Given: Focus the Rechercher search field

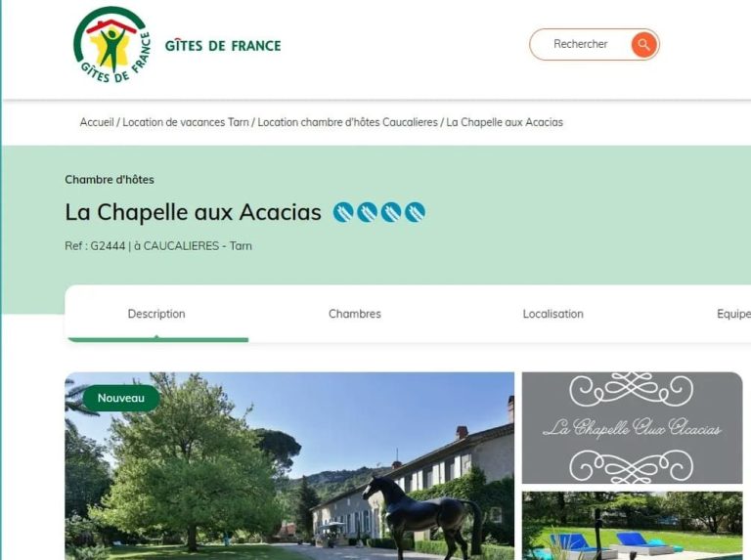Looking at the screenshot, I should (x=581, y=44).
